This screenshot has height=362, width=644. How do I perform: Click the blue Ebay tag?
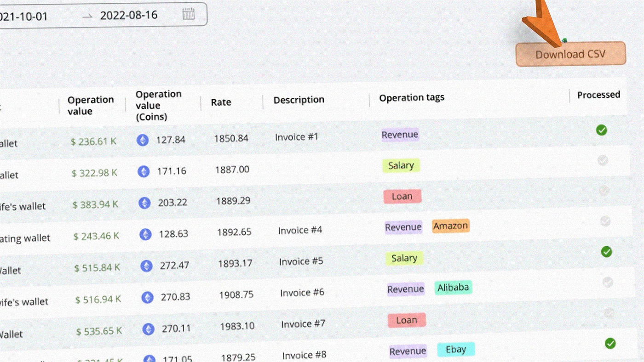pyautogui.click(x=456, y=350)
